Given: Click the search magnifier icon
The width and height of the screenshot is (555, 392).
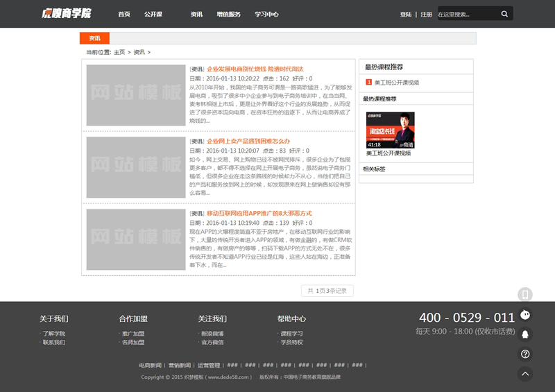Looking at the screenshot, I should (504, 14).
